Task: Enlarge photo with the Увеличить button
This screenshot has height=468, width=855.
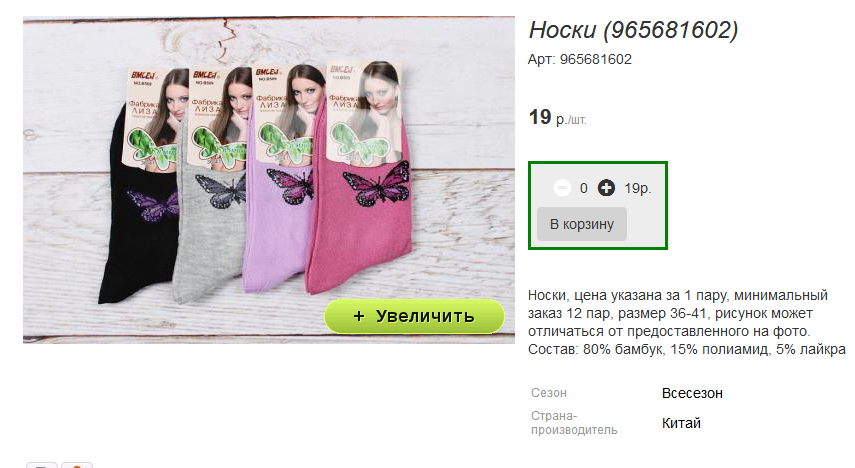Action: tap(414, 316)
